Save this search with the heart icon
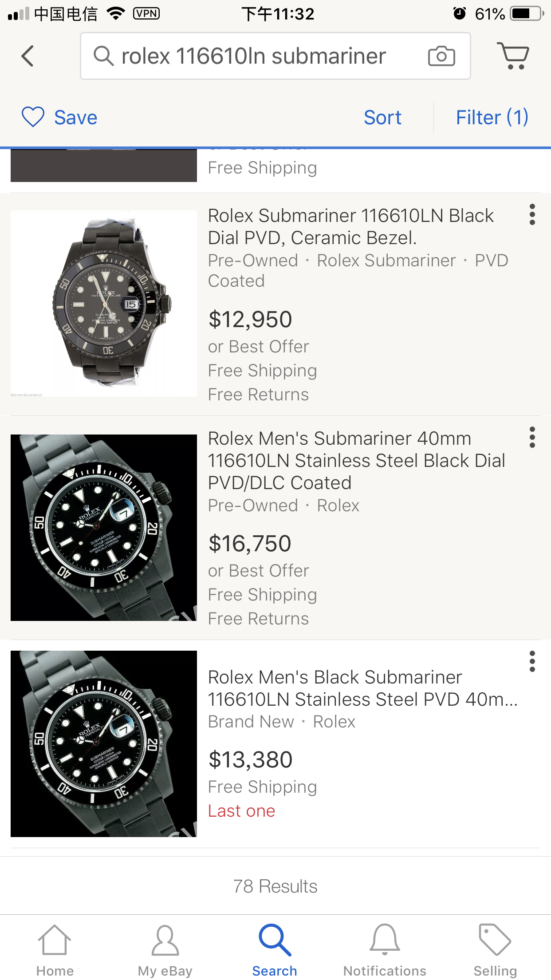The image size is (551, 980). [x=33, y=117]
